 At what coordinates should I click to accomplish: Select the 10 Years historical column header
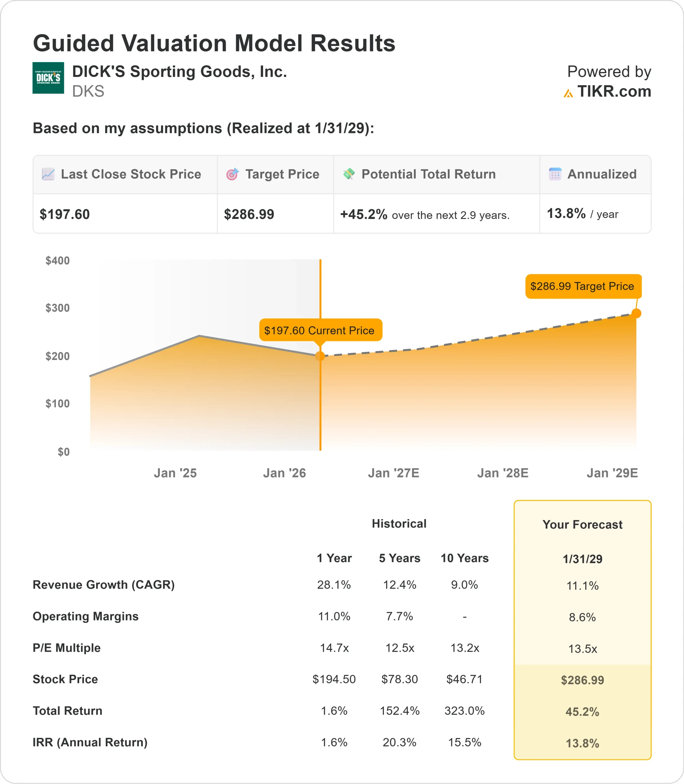coord(464,558)
